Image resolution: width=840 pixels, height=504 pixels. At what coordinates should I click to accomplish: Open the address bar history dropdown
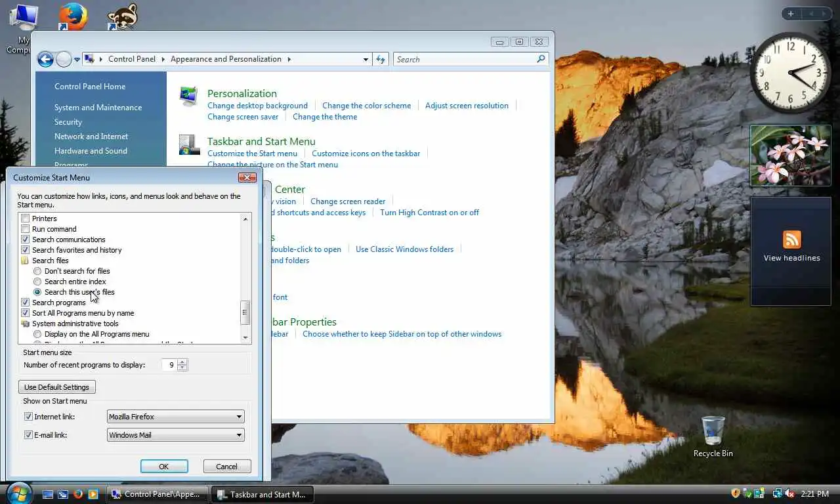[366, 59]
